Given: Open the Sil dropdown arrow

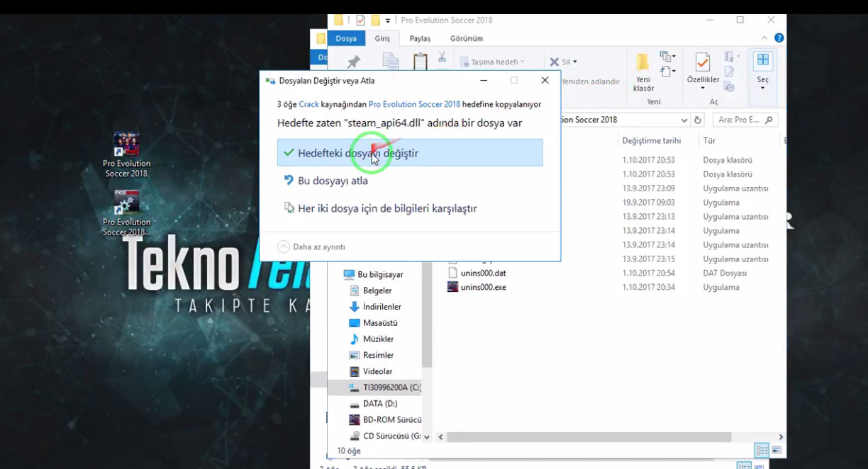Looking at the screenshot, I should click(574, 62).
